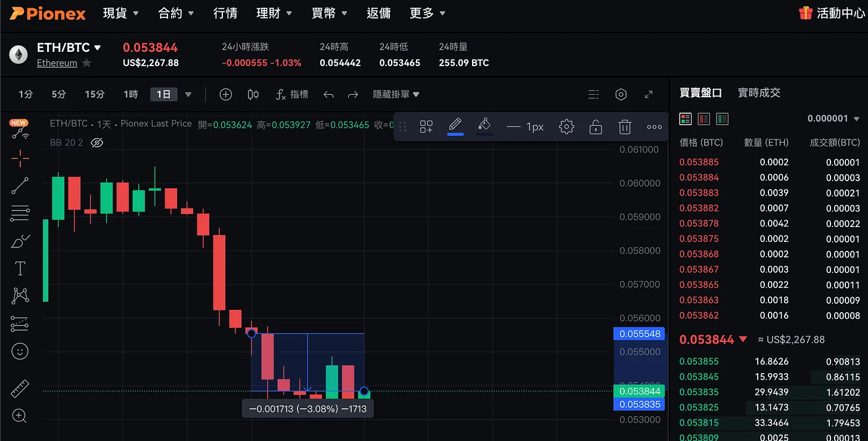
Task: Go to 返傭 rebate page
Action: click(x=379, y=13)
